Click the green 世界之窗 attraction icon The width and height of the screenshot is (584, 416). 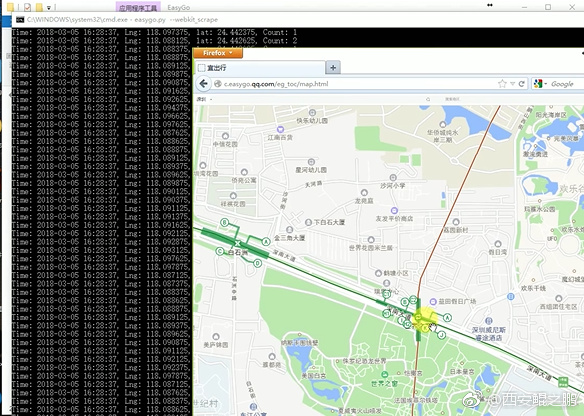click(384, 374)
